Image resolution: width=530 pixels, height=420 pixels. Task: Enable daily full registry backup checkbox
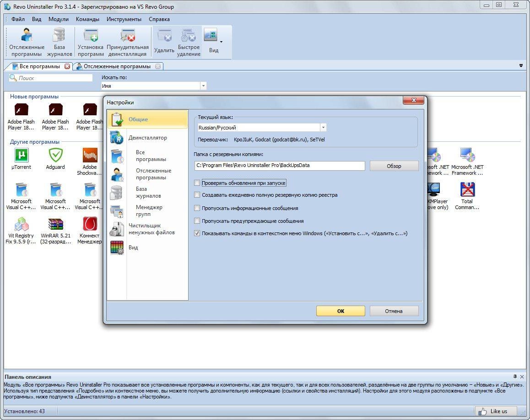pos(197,195)
